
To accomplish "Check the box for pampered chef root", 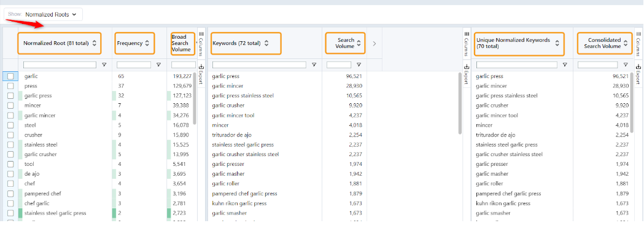I will [10, 194].
